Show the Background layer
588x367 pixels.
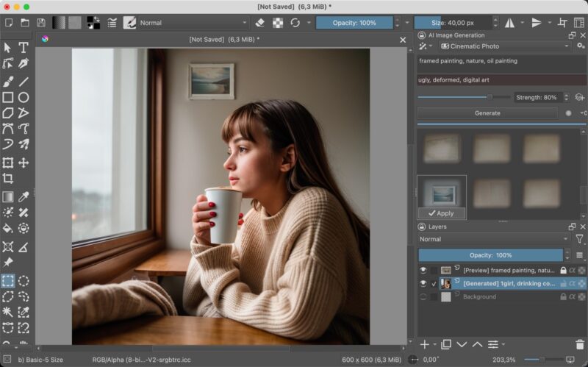423,297
